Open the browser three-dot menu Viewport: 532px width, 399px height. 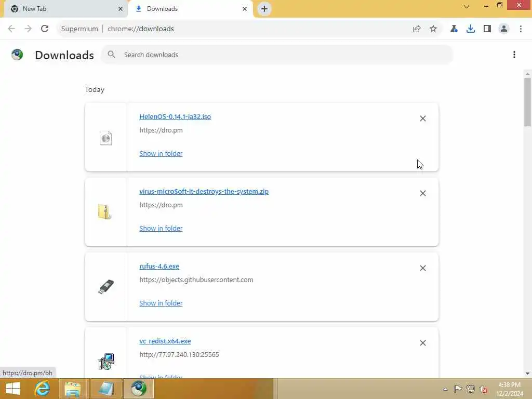tap(521, 29)
